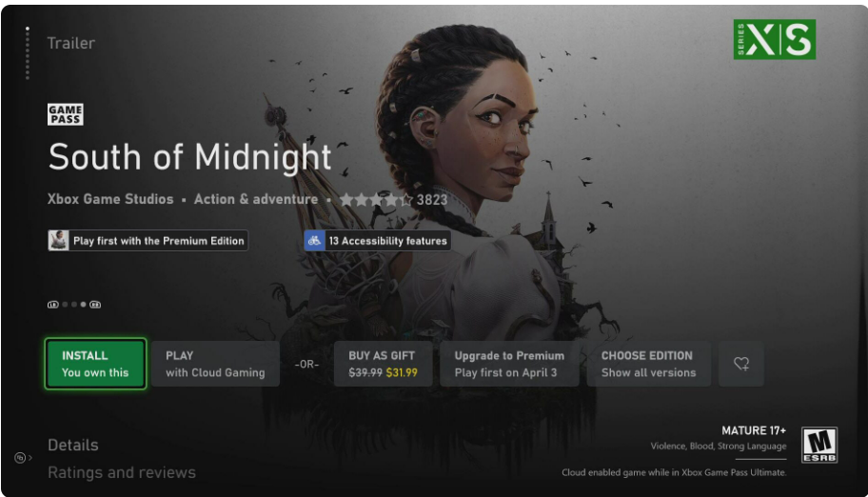The height and width of the screenshot is (497, 868).
Task: Click the blue accessibility features icon
Action: point(314,241)
